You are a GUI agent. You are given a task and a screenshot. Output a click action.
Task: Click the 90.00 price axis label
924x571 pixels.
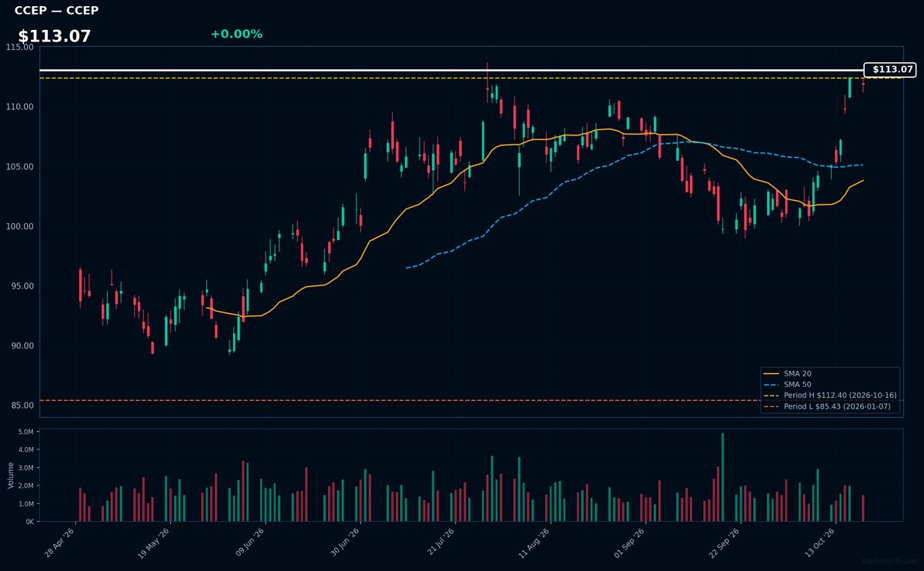(x=23, y=346)
